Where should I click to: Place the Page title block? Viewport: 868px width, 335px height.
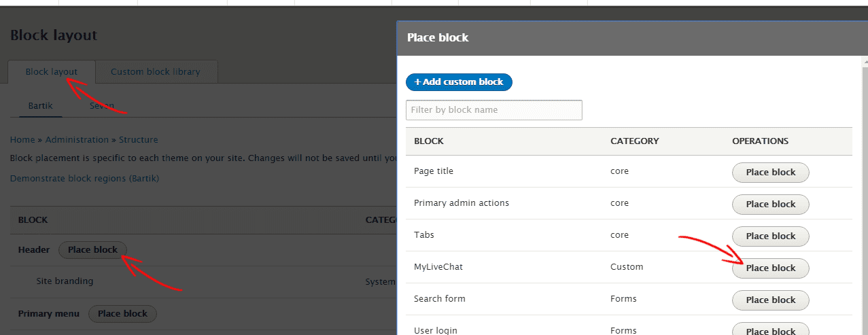(x=770, y=173)
